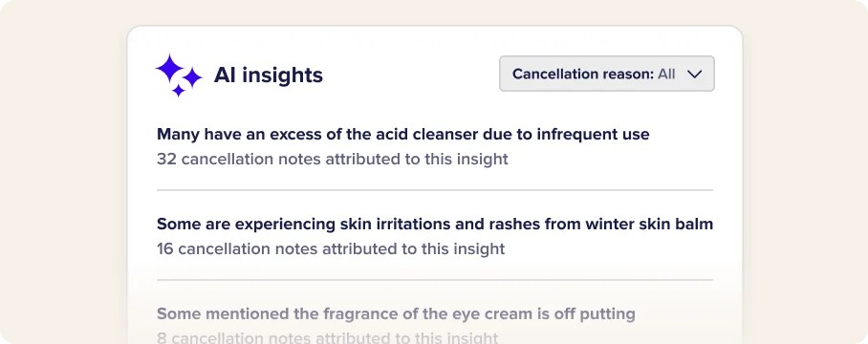This screenshot has width=868, height=344.
Task: Open the eye cream fragrance insight
Action: pos(396,314)
